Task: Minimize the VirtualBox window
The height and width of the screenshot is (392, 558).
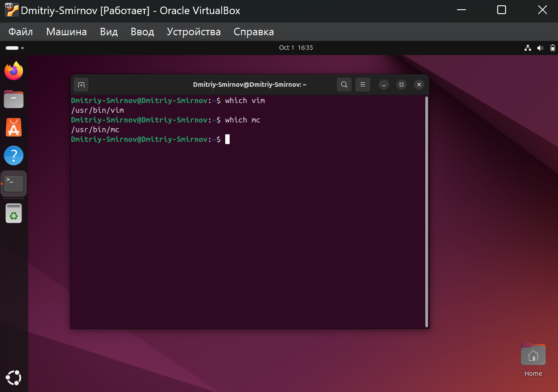Action: 461,10
